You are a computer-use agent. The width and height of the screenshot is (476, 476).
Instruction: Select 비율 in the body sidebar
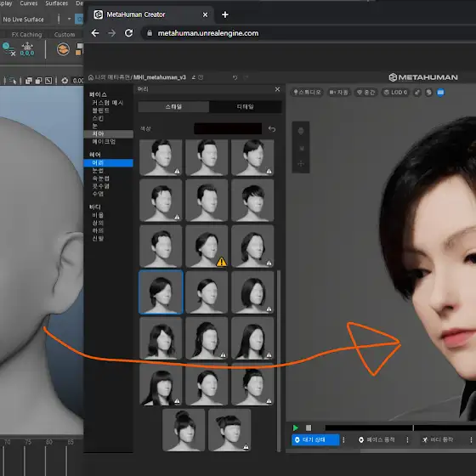point(98,215)
